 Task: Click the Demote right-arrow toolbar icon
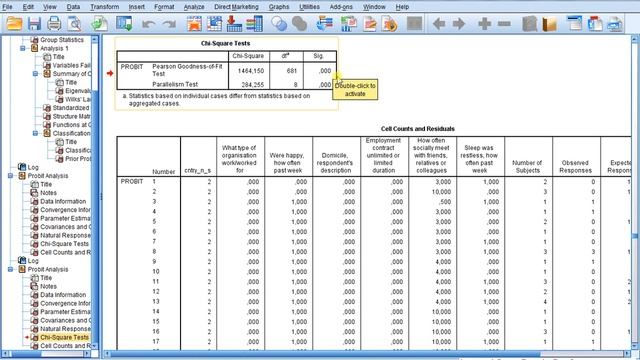click(x=459, y=24)
